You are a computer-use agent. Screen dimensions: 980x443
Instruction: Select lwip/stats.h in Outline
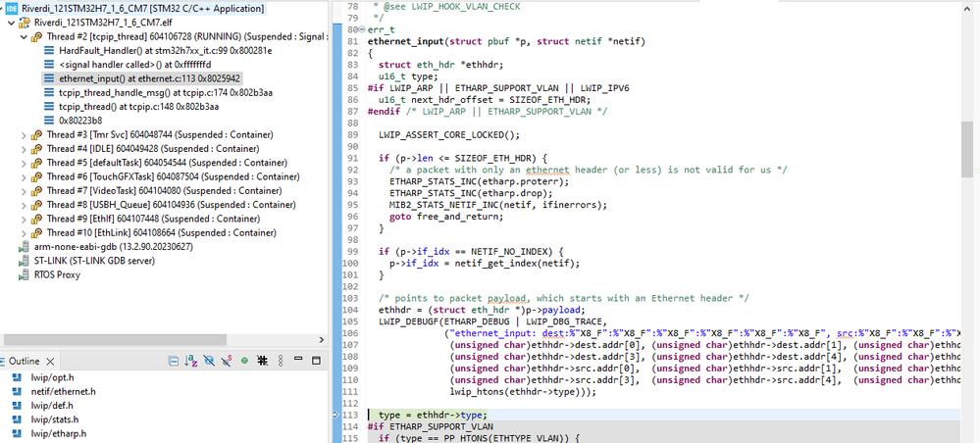click(x=55, y=419)
